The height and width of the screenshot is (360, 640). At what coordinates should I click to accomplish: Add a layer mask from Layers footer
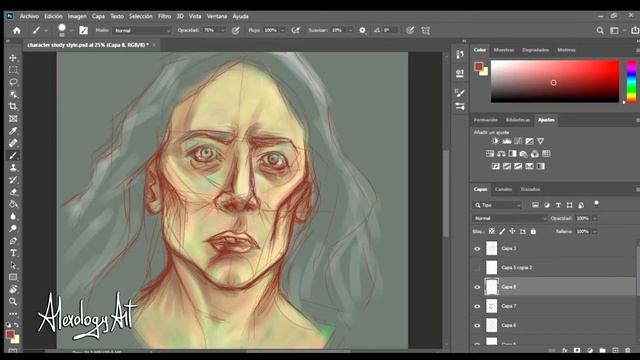pos(577,350)
